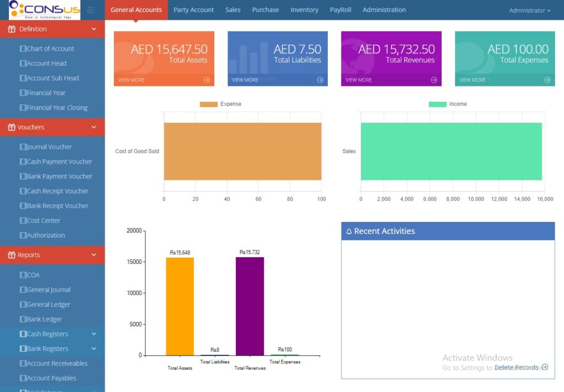
Task: Click arrow icon on Total Revenues card
Action: 434,80
